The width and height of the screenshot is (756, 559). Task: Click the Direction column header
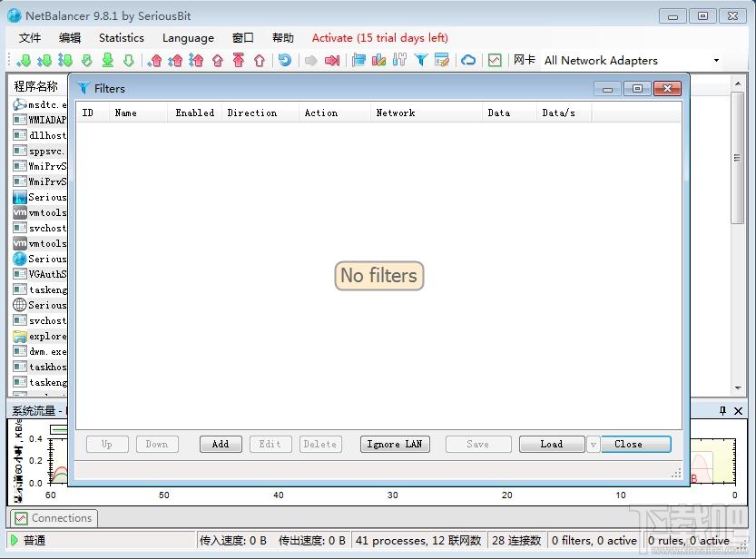pyautogui.click(x=260, y=113)
